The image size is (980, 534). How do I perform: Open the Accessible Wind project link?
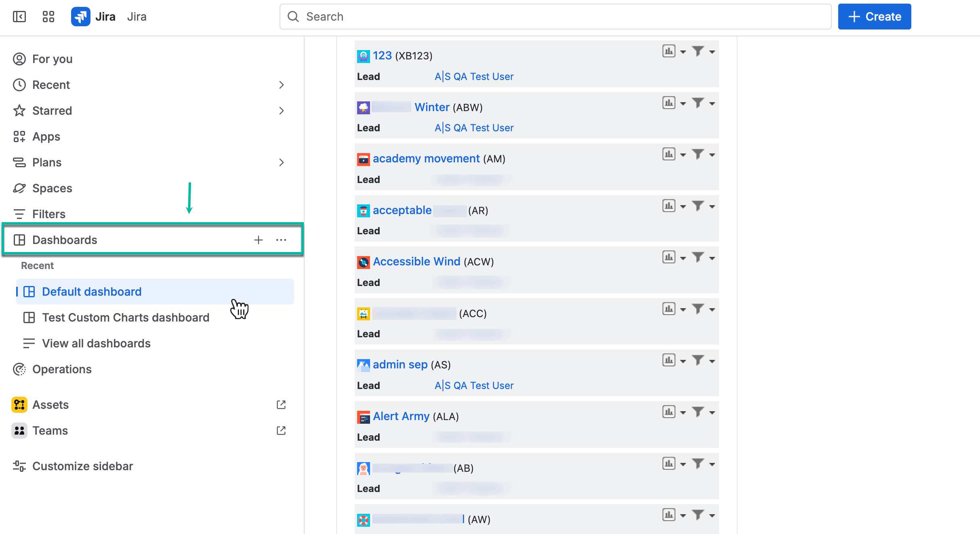416,262
